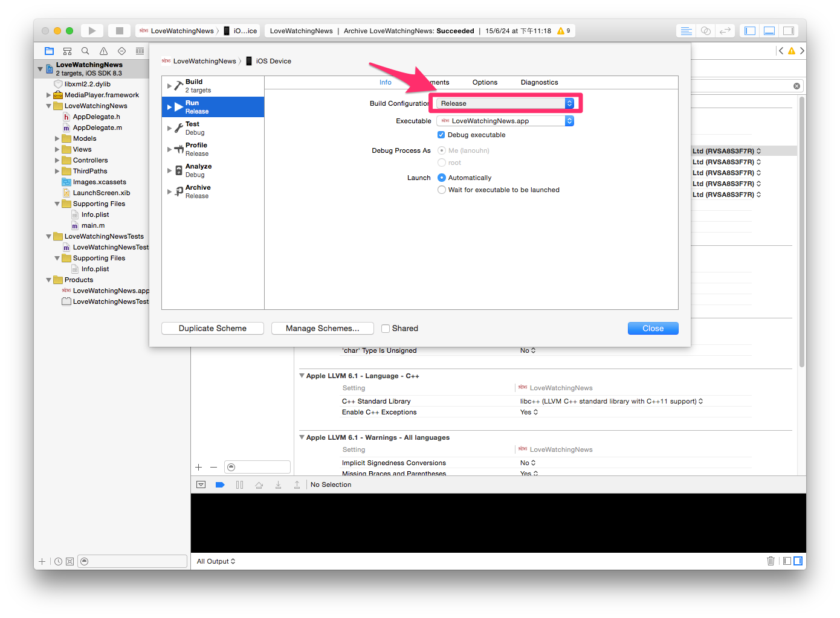Screen dimensions: 840x618
Task: Switch to the Diagnostics tab
Action: [540, 82]
